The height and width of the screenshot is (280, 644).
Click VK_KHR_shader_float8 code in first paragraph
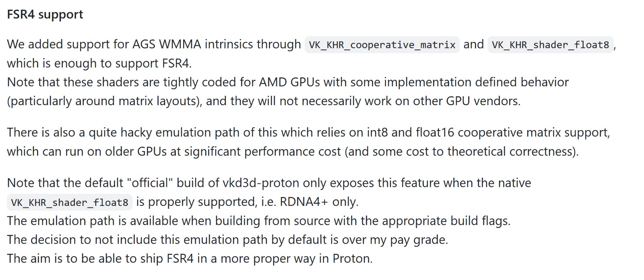coord(550,44)
